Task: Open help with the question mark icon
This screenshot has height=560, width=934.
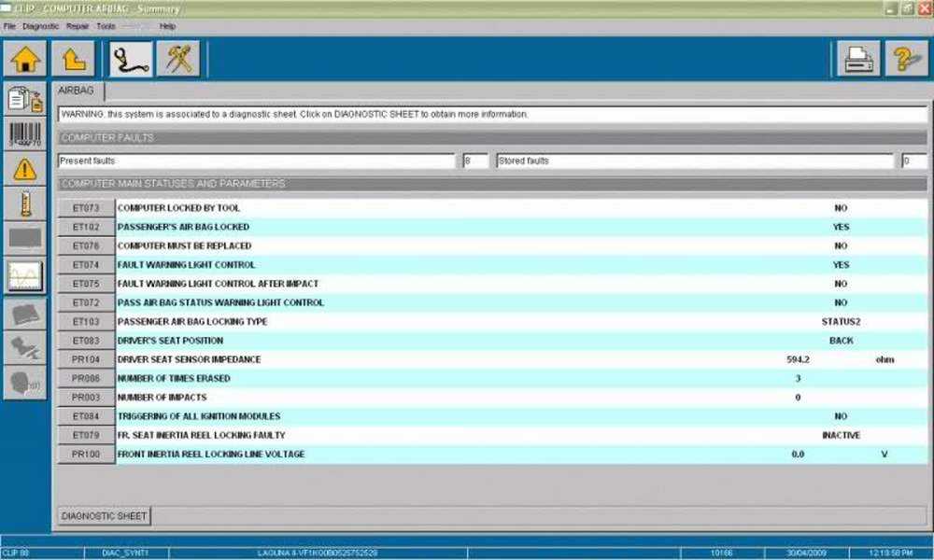Action: [906, 60]
